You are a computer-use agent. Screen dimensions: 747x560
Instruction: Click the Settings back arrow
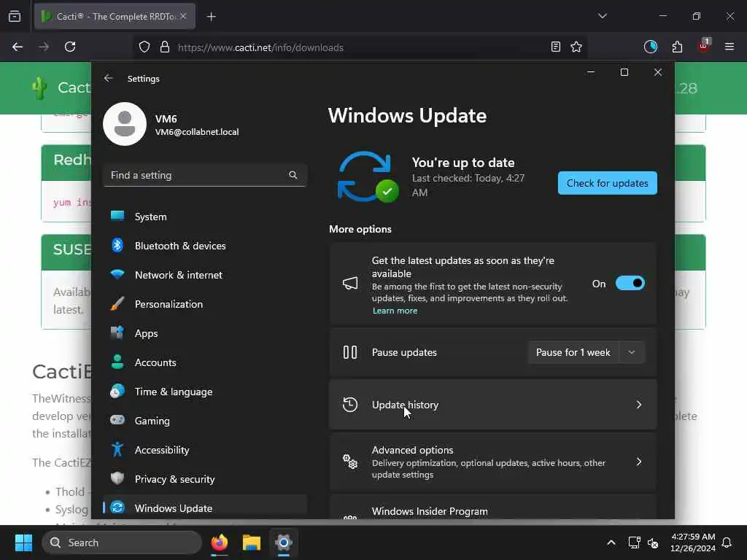click(x=109, y=78)
